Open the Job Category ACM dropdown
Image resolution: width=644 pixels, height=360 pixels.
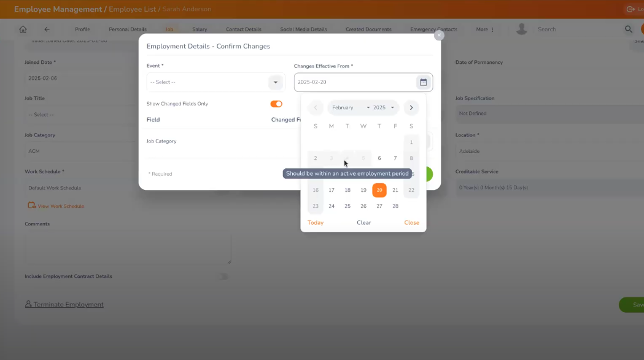80,151
